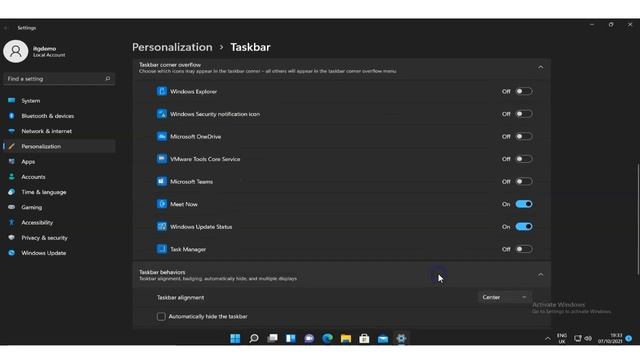
Task: Open the notification badge beside the clock
Action: coord(629,338)
